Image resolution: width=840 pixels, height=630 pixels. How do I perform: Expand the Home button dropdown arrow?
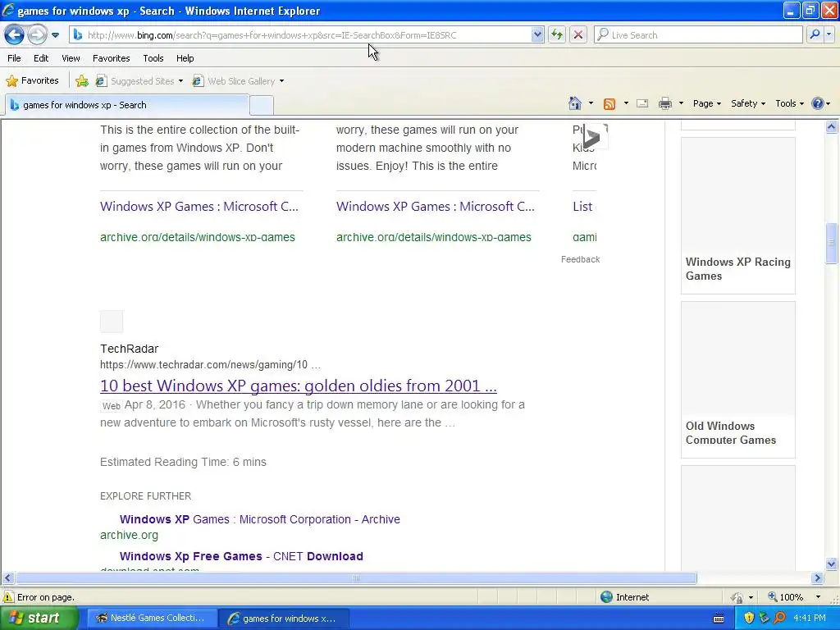pos(591,103)
